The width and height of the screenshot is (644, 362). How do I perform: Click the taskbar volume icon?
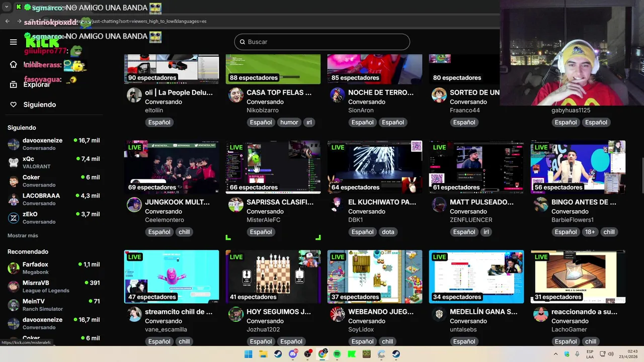pos(611,354)
